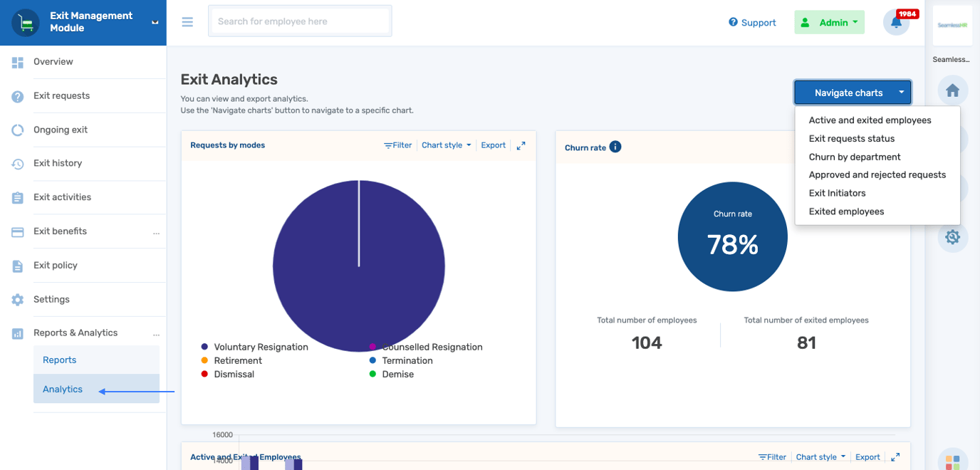This screenshot has width=980, height=470.
Task: Open Ongoing exit from the sidebar
Action: tap(16, 130)
